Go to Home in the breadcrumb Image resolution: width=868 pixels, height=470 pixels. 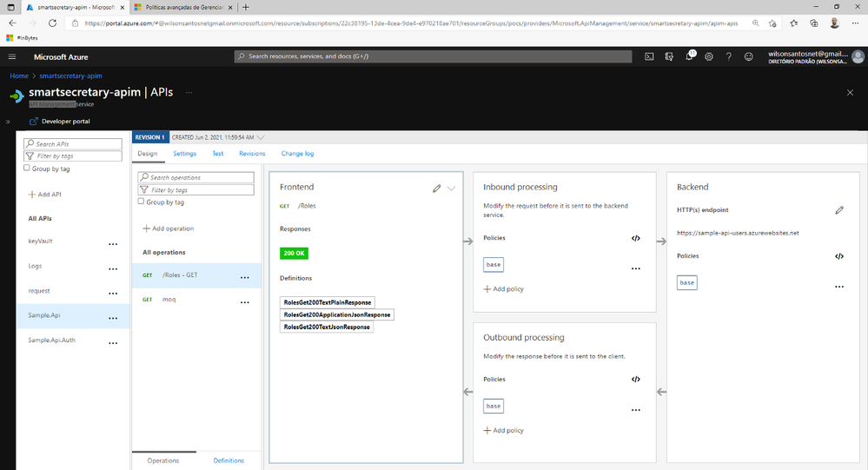19,76
